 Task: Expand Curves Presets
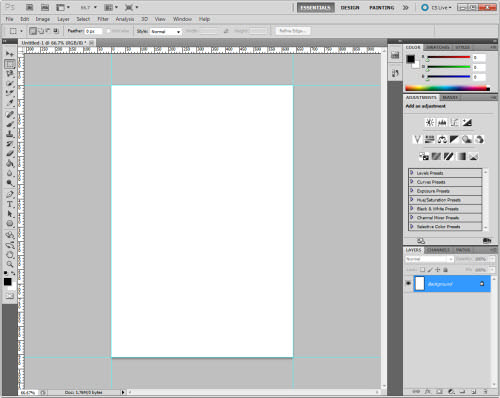(412, 182)
